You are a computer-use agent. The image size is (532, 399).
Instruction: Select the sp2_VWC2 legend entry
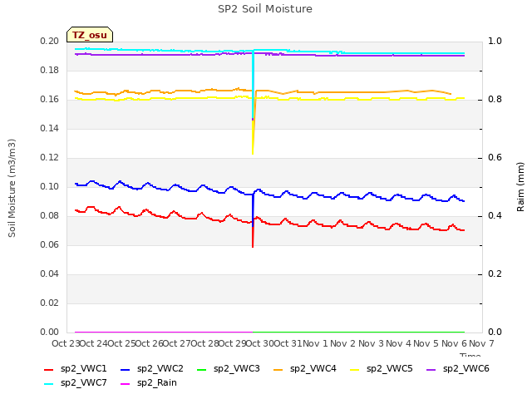pos(152,369)
